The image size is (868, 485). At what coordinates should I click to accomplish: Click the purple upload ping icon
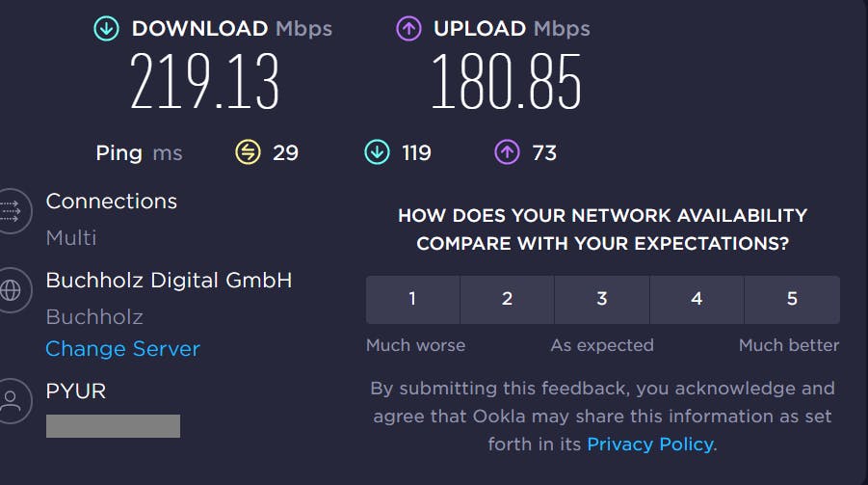pyautogui.click(x=507, y=152)
